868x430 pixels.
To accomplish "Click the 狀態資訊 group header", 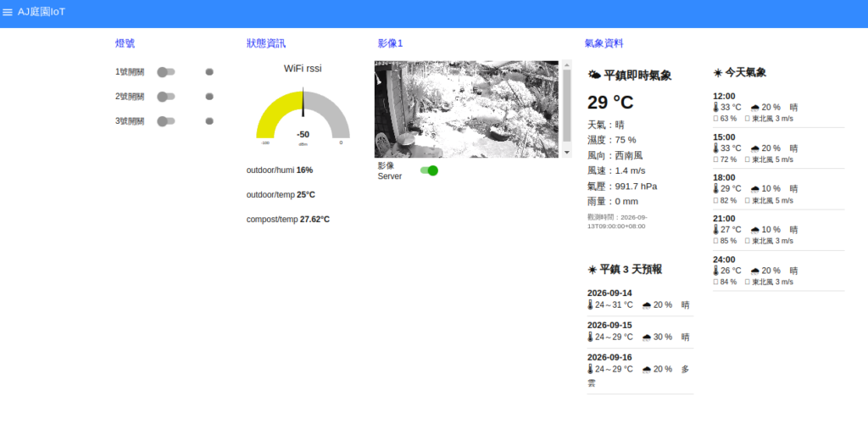I will (266, 44).
